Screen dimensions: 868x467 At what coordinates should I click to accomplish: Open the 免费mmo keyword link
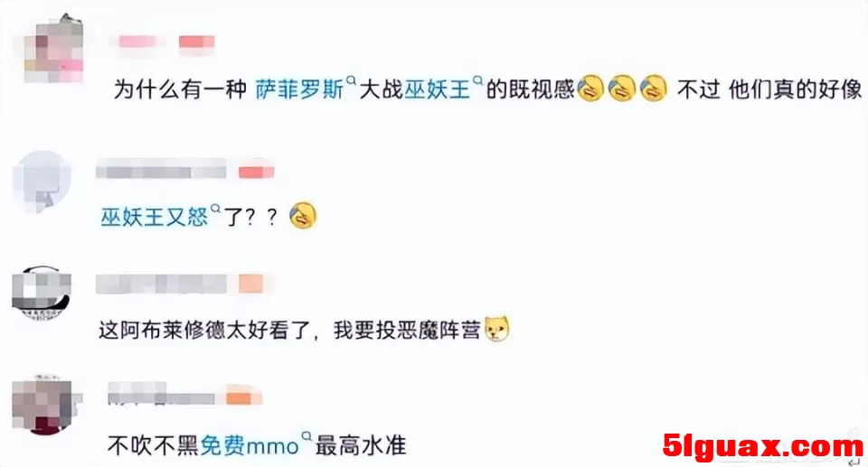250,445
